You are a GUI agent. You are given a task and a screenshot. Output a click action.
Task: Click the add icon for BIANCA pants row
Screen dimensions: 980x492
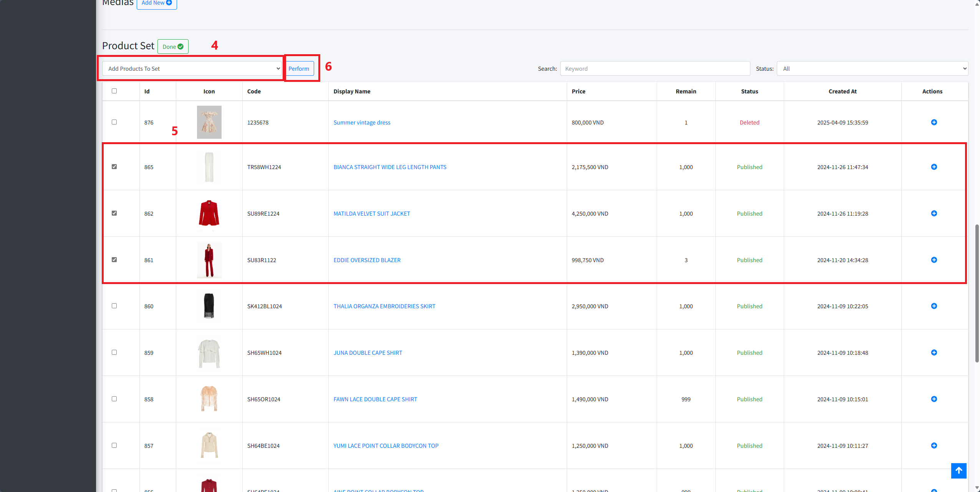[x=934, y=167]
